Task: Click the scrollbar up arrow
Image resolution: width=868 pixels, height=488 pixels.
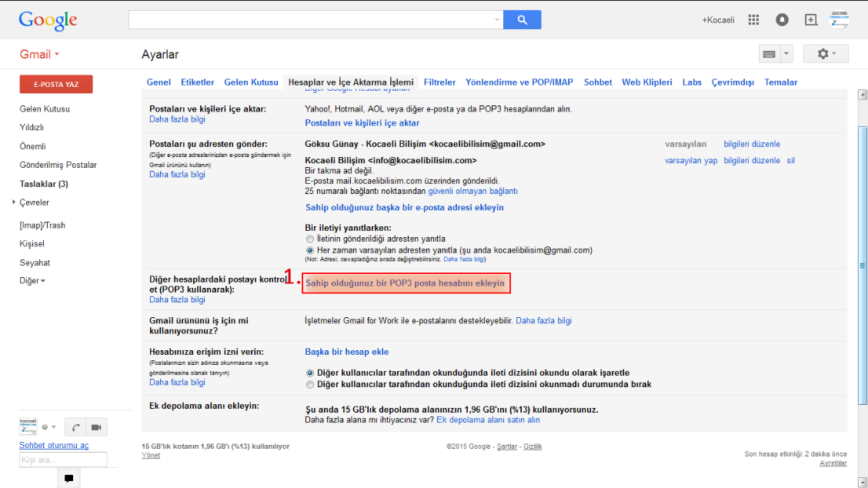Action: [863, 95]
